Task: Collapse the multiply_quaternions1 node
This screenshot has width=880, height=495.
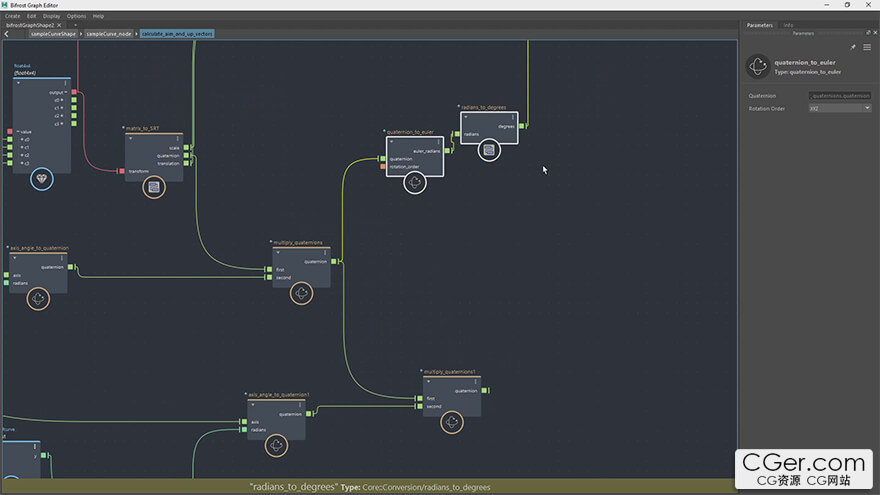Action: [x=428, y=382]
